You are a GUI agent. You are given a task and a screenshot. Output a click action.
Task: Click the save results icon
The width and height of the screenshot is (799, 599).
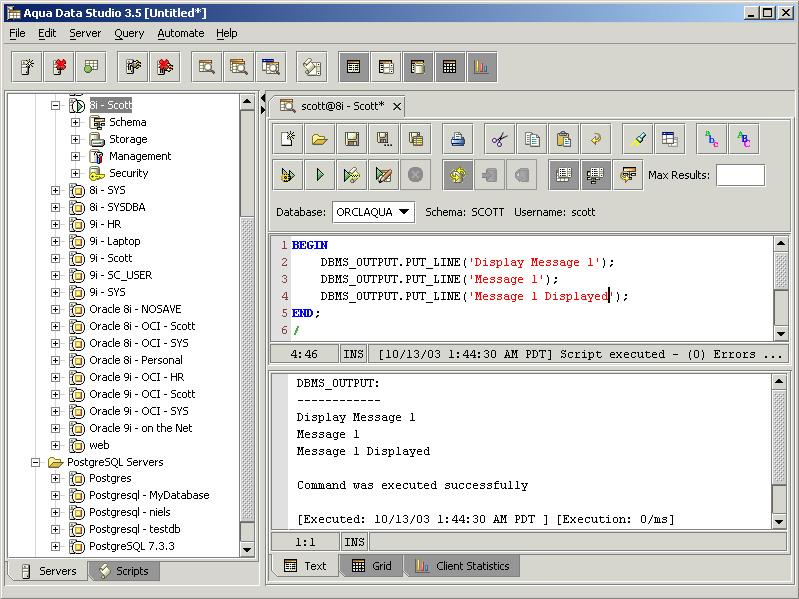[x=416, y=139]
